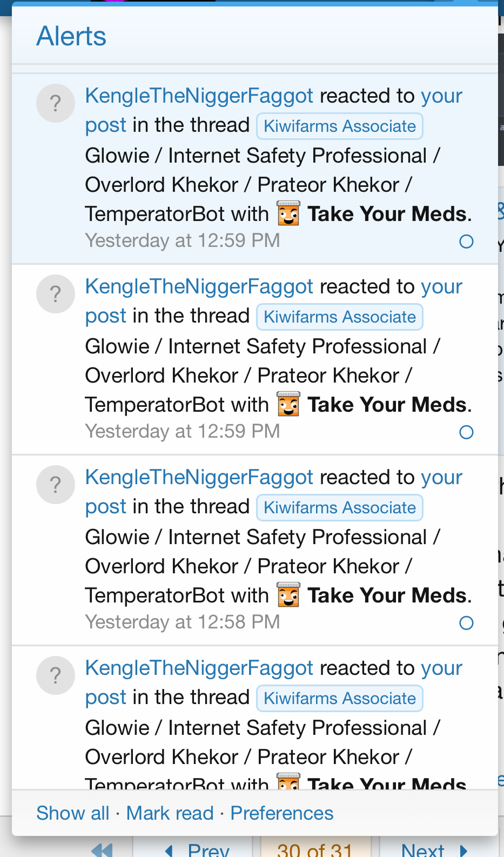This screenshot has height=857, width=504.
Task: Jump to first page with double-arrow icon
Action: click(x=102, y=850)
